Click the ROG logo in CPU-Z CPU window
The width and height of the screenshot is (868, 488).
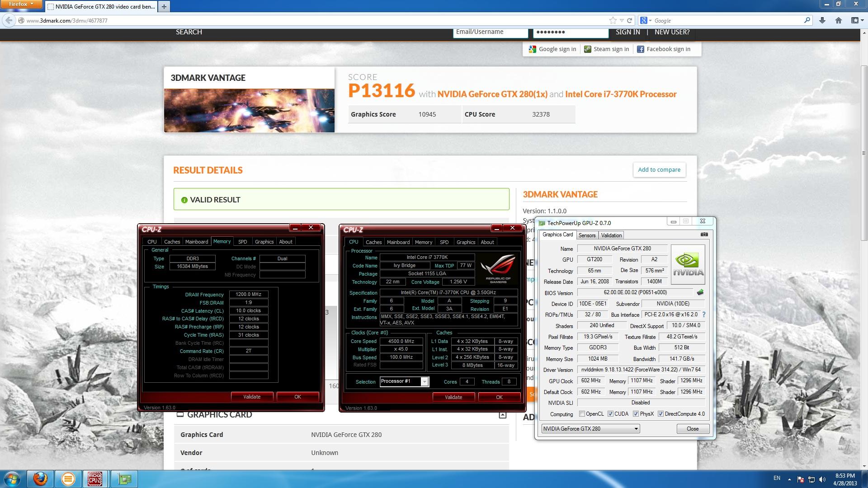point(498,269)
